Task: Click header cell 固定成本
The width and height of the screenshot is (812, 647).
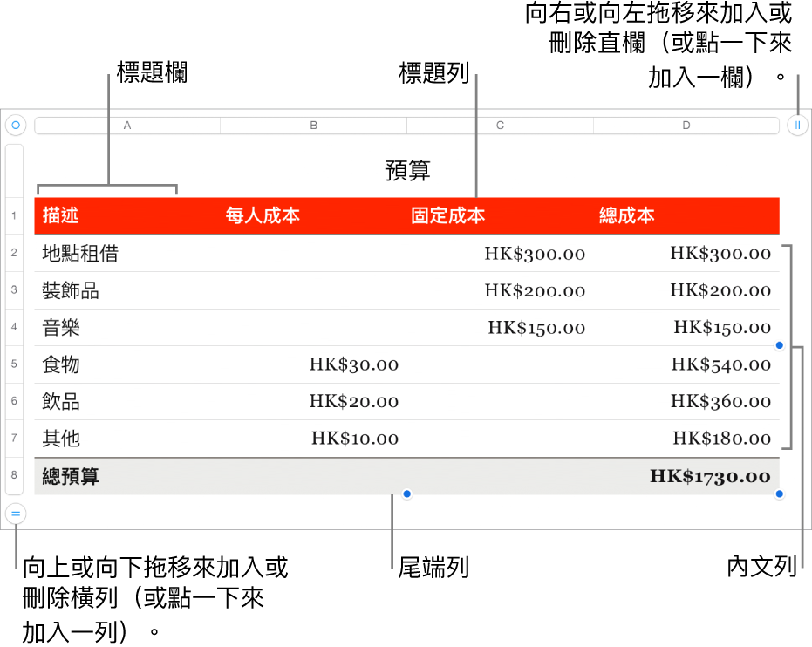Action: click(x=501, y=216)
